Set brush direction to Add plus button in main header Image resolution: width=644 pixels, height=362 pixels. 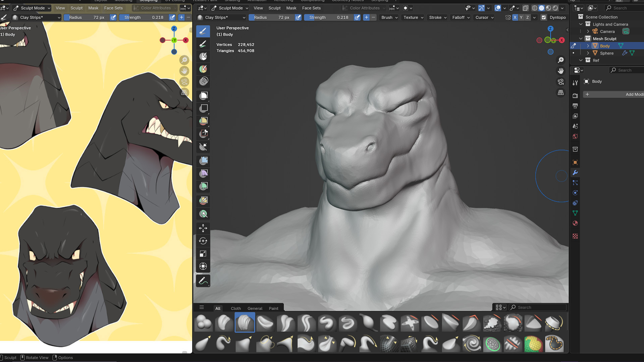point(366,17)
